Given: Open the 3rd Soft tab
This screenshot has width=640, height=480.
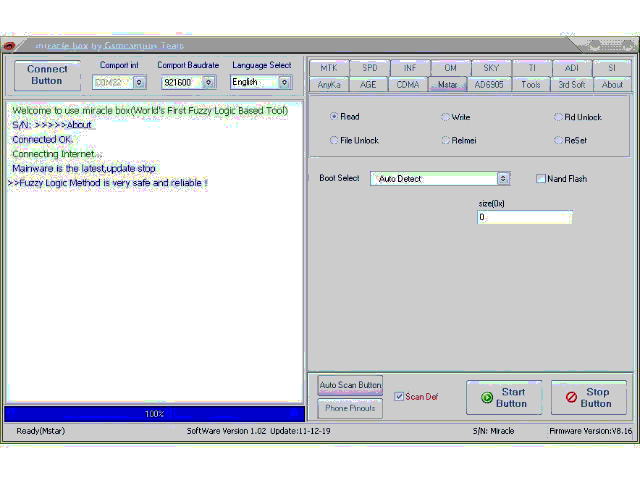Looking at the screenshot, I should tap(571, 84).
